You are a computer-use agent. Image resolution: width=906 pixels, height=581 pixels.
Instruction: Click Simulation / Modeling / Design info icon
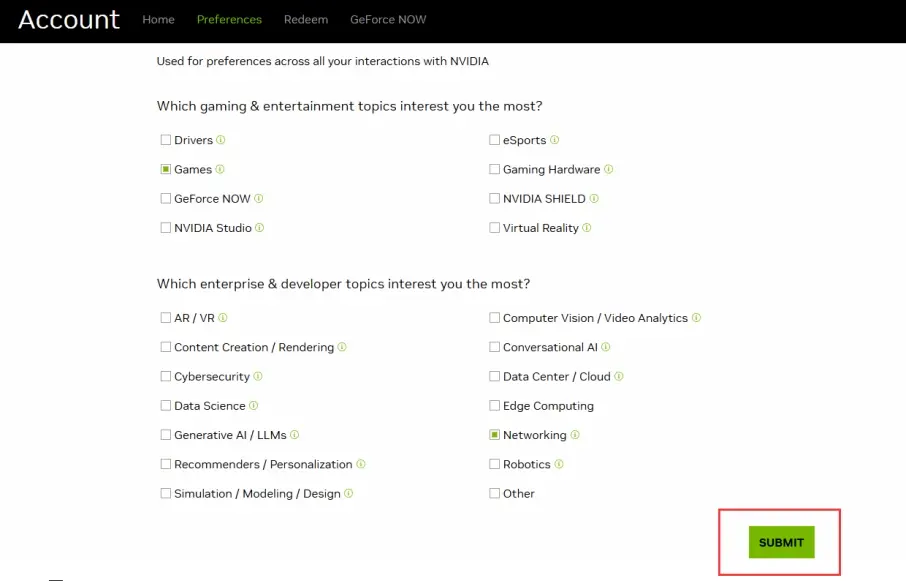point(348,493)
